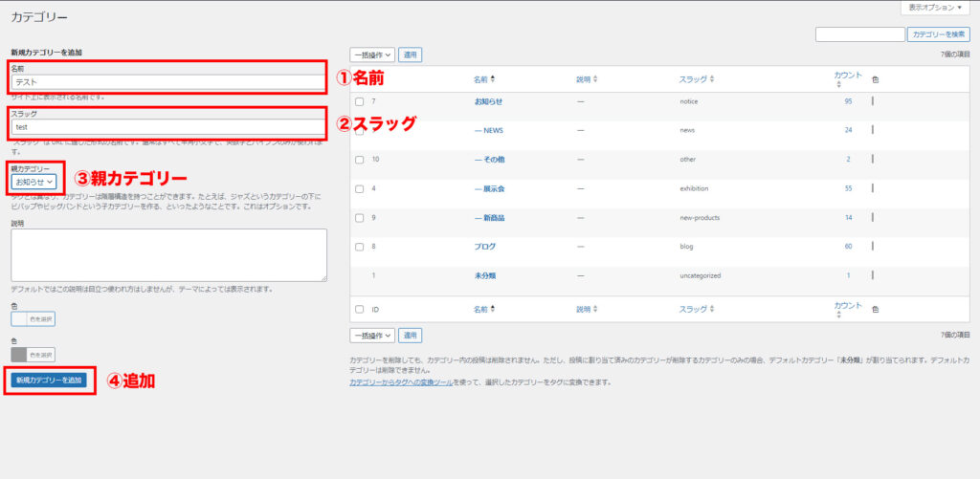Click the sort arrows beside the footer 名前 column header
Image resolution: width=980 pixels, height=479 pixels.
(x=493, y=310)
